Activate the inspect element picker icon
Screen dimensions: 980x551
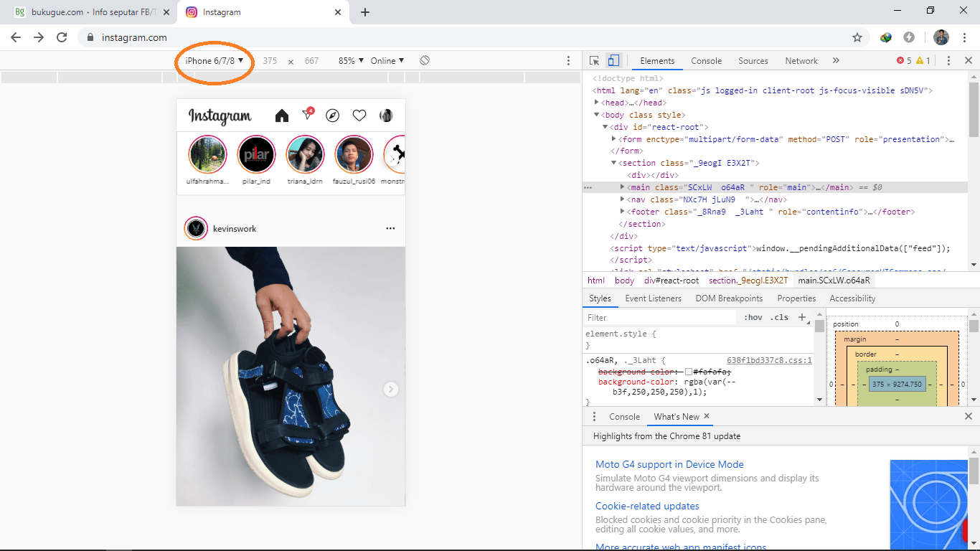[x=595, y=61]
